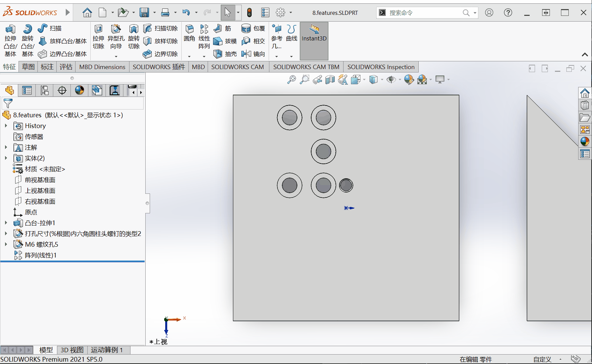Open the Options gear dropdown arrow
Image resolution: width=592 pixels, height=364 pixels.
(291, 13)
